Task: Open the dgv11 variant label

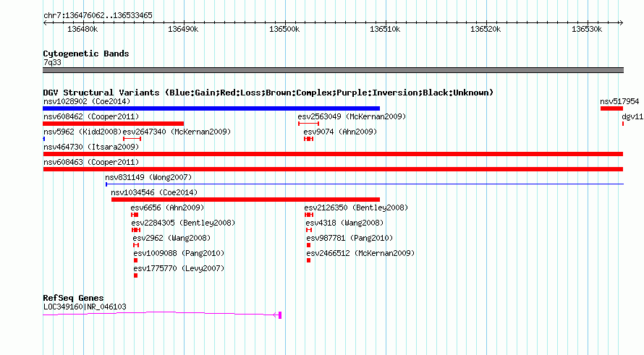Action: [x=632, y=116]
